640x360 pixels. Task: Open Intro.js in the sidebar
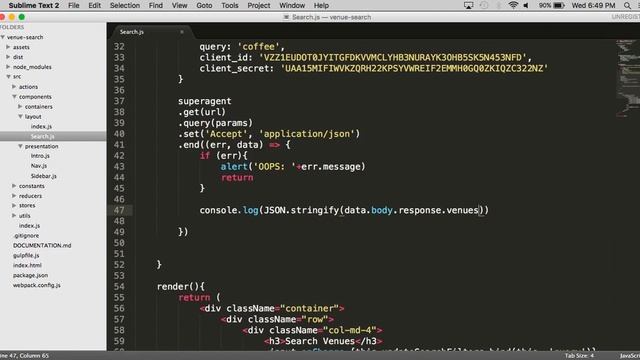pyautogui.click(x=40, y=156)
